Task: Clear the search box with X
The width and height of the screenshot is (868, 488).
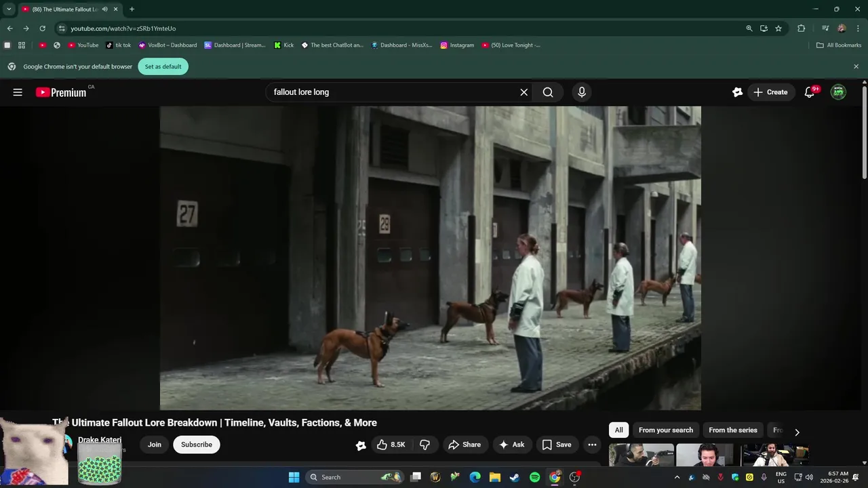Action: [x=524, y=92]
